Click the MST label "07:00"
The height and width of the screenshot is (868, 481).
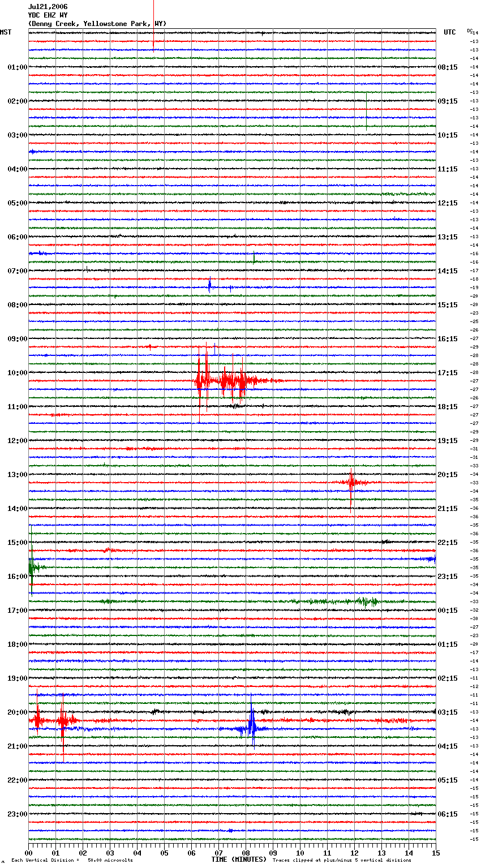(x=18, y=271)
